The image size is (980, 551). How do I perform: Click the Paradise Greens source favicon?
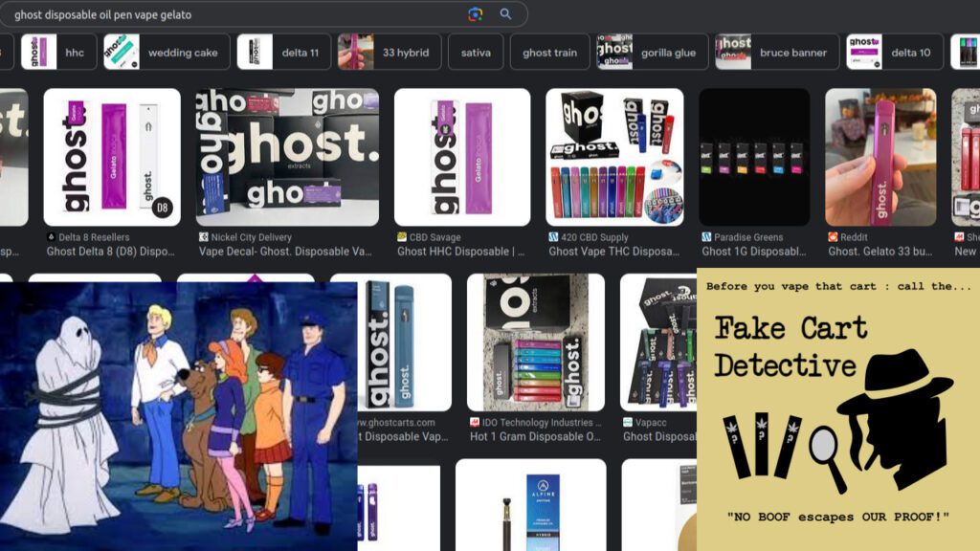(x=706, y=237)
